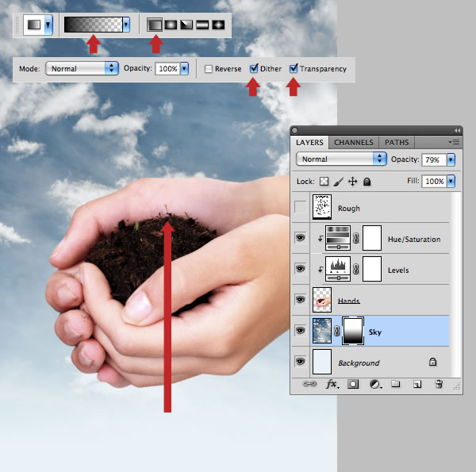Open the gradient picker dropdown arrow

point(126,25)
